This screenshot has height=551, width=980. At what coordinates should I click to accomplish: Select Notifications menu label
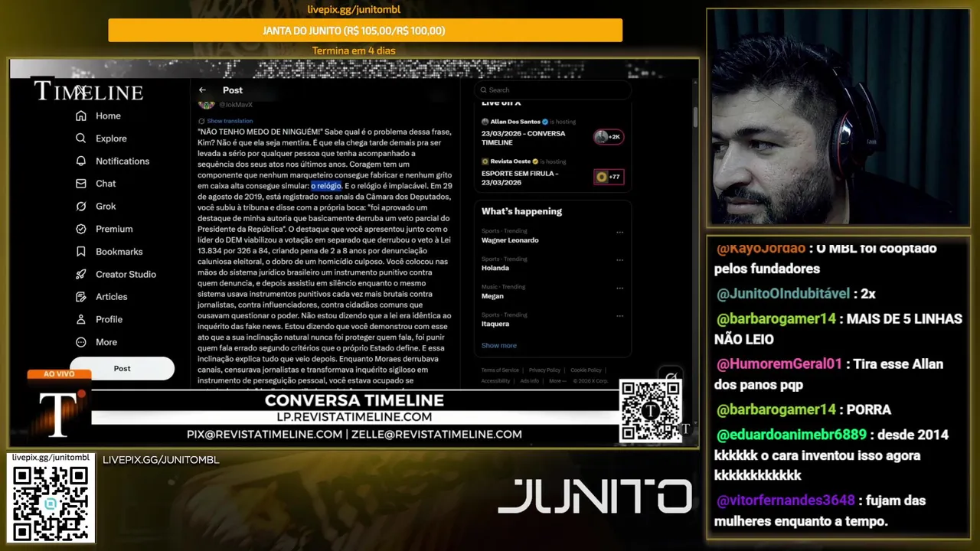(x=122, y=161)
